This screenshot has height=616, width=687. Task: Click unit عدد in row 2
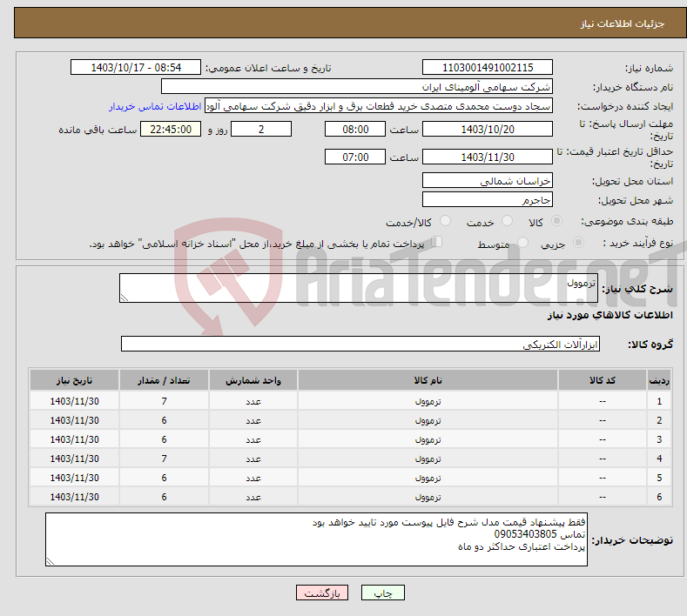click(x=253, y=420)
